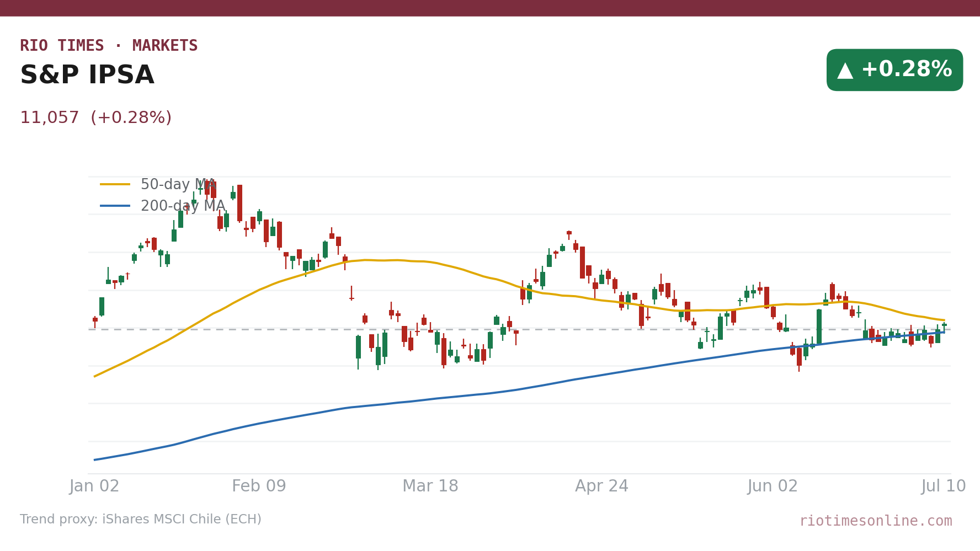The width and height of the screenshot is (980, 551).
Task: Click the 50-day MA legend label
Action: [x=178, y=185]
